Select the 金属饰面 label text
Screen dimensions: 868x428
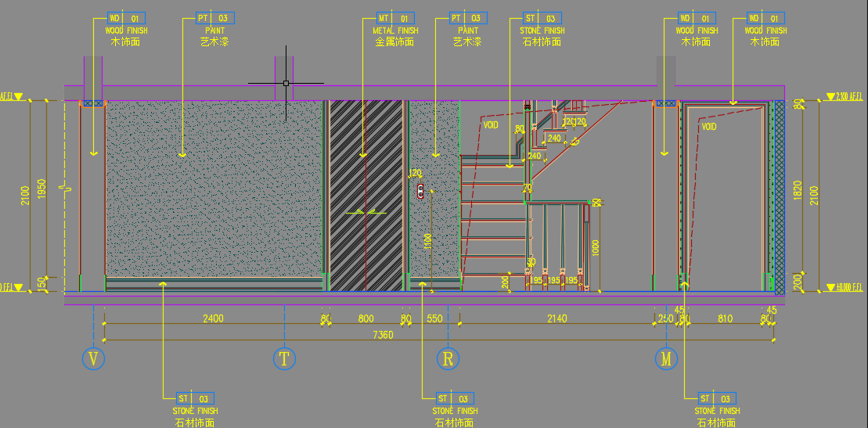click(394, 41)
